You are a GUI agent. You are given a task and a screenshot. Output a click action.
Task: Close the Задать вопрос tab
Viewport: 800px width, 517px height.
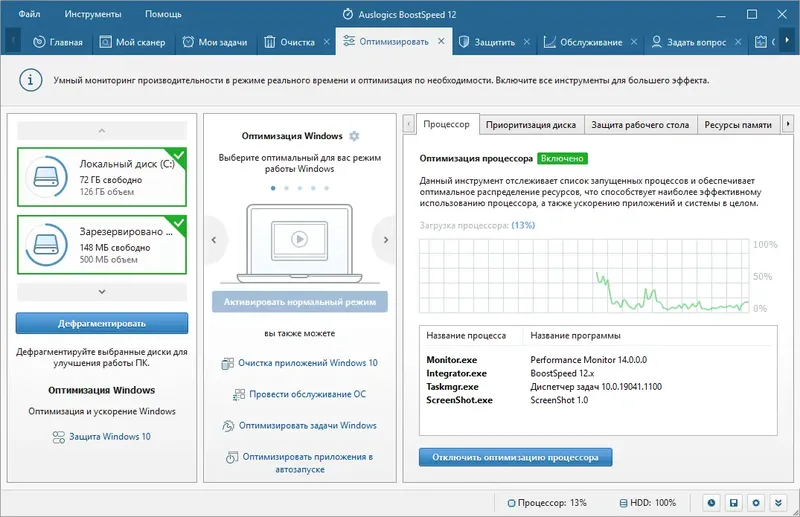pos(738,42)
